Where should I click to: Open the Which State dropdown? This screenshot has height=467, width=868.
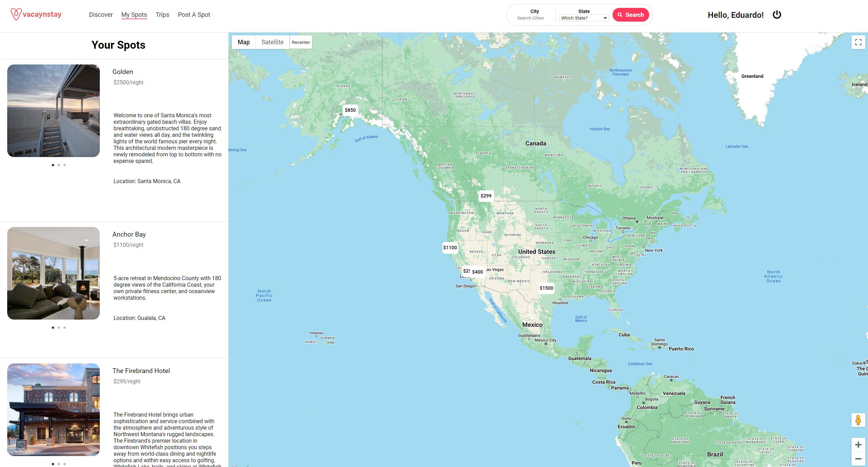[584, 18]
